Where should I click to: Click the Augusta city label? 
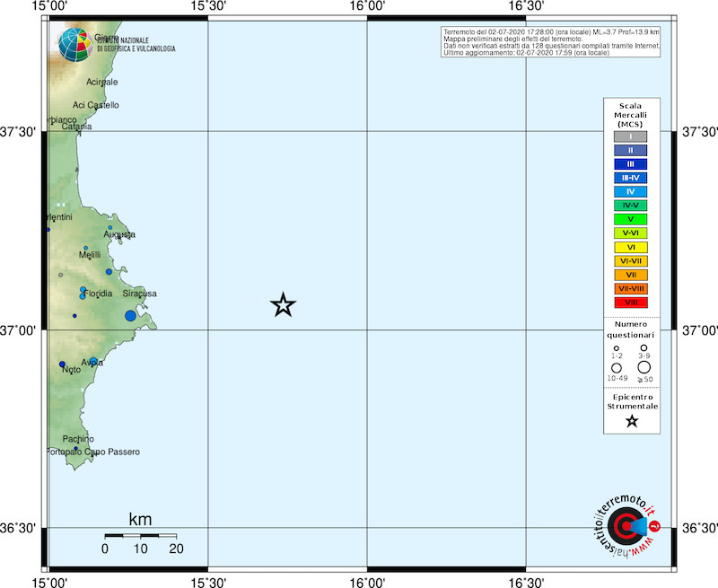tap(119, 234)
